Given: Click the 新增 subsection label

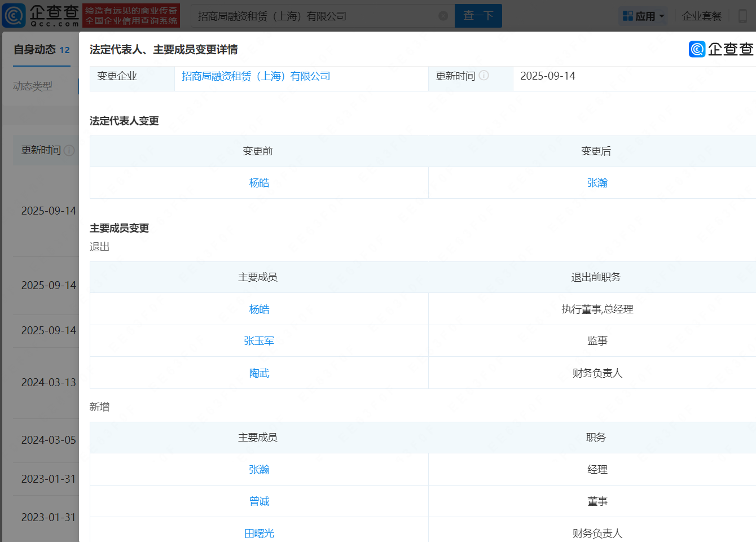Looking at the screenshot, I should pyautogui.click(x=99, y=407).
